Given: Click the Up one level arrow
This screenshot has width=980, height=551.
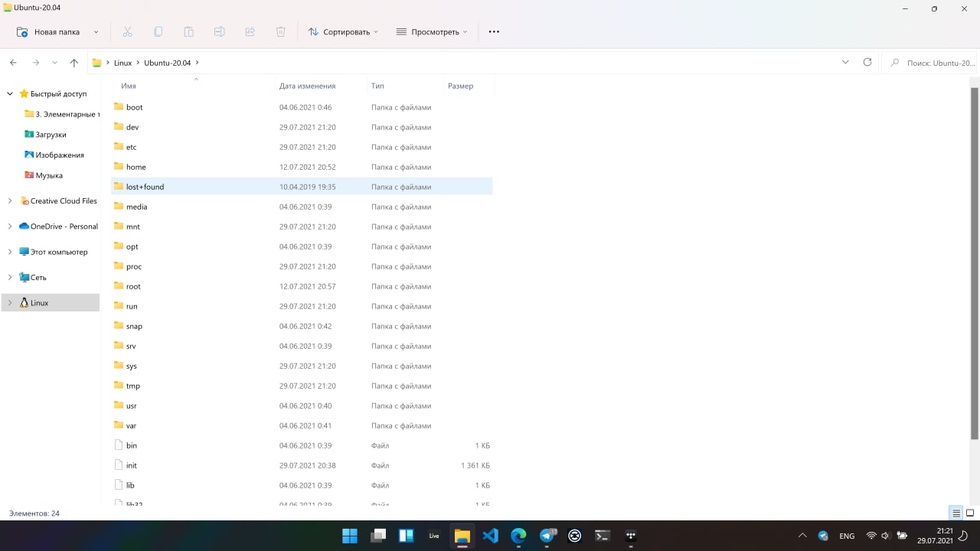Looking at the screenshot, I should (74, 63).
